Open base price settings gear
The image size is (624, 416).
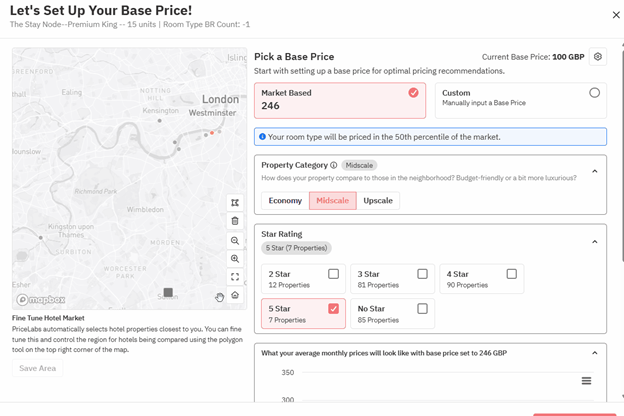tap(597, 57)
